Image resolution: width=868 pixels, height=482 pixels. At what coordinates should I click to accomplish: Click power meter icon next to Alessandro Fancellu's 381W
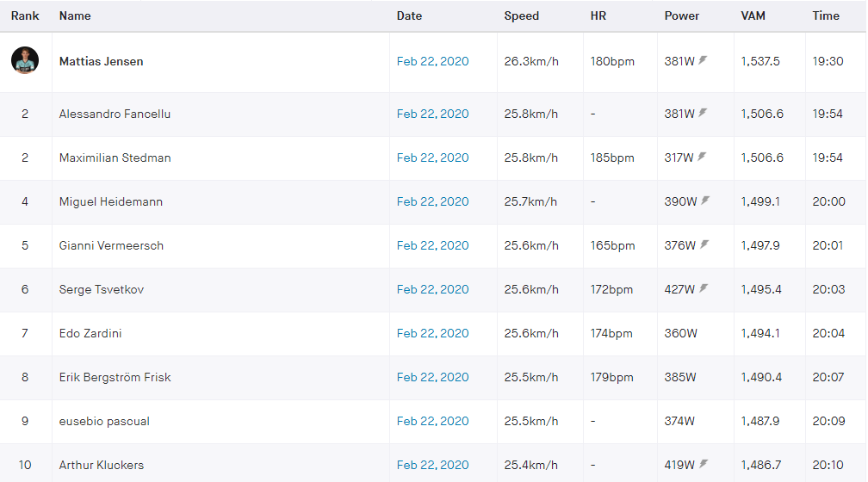point(704,114)
